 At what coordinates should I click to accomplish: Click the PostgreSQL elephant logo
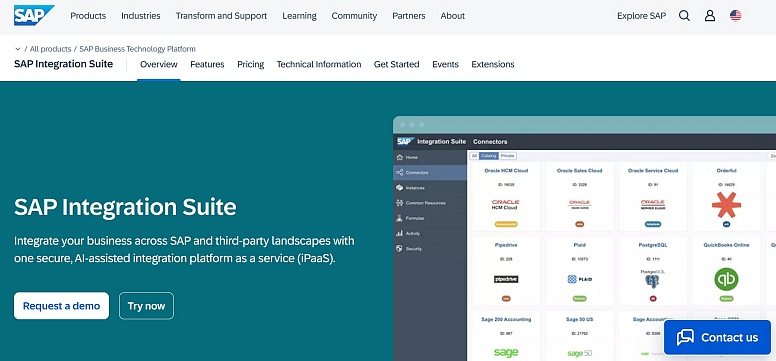tap(653, 279)
